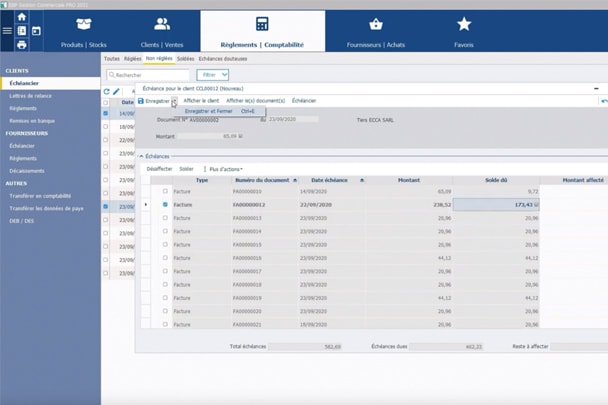This screenshot has height=405, width=608.
Task: Click in the Rechercher search field
Action: click(x=150, y=75)
